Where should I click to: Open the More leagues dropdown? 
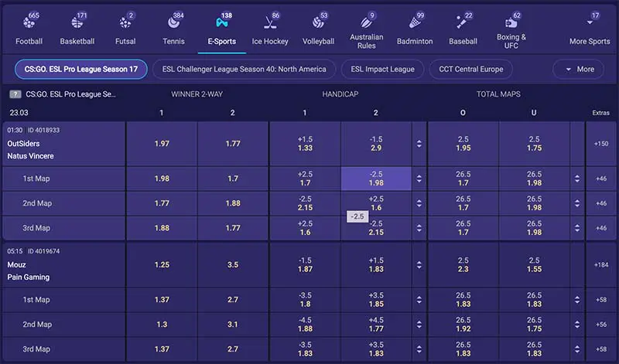tap(578, 70)
